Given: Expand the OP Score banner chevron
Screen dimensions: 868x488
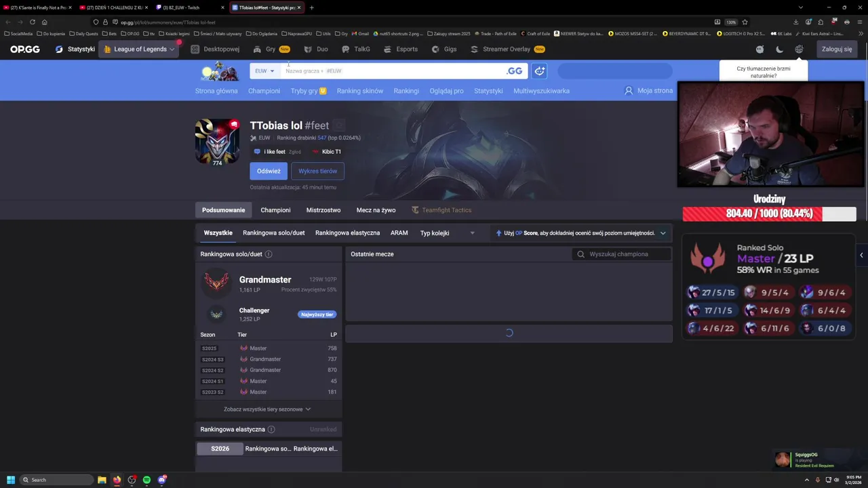Looking at the screenshot, I should (663, 233).
